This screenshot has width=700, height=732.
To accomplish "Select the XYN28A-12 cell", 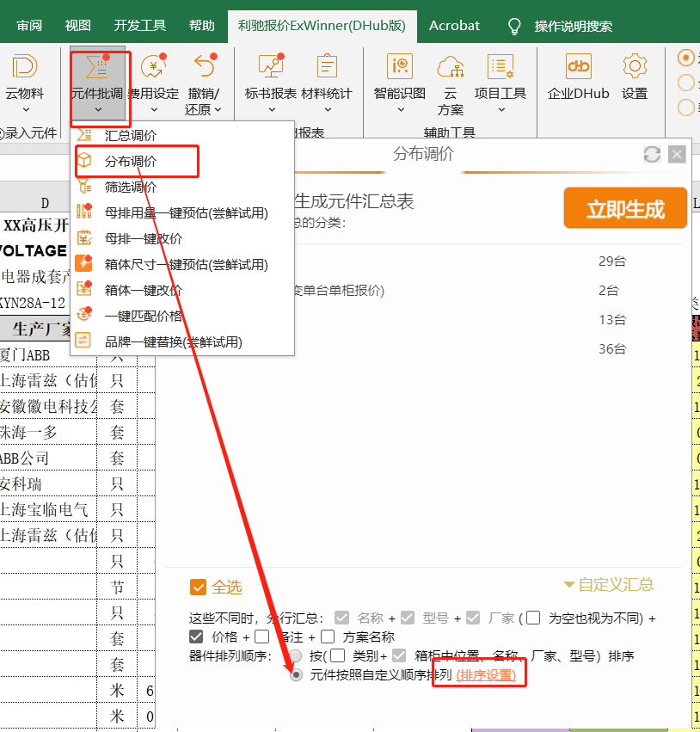I will 34,303.
